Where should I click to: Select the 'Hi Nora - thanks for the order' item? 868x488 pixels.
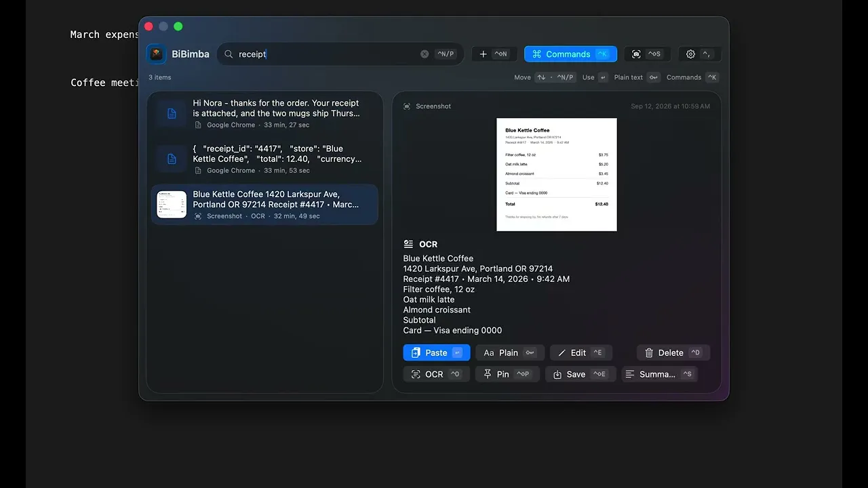click(x=264, y=113)
